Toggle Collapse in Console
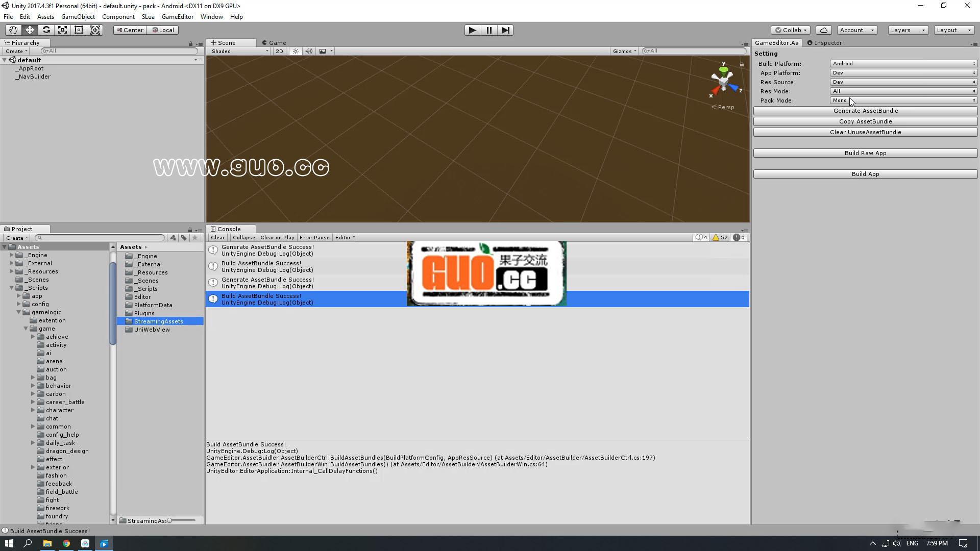The width and height of the screenshot is (980, 551). pos(243,238)
